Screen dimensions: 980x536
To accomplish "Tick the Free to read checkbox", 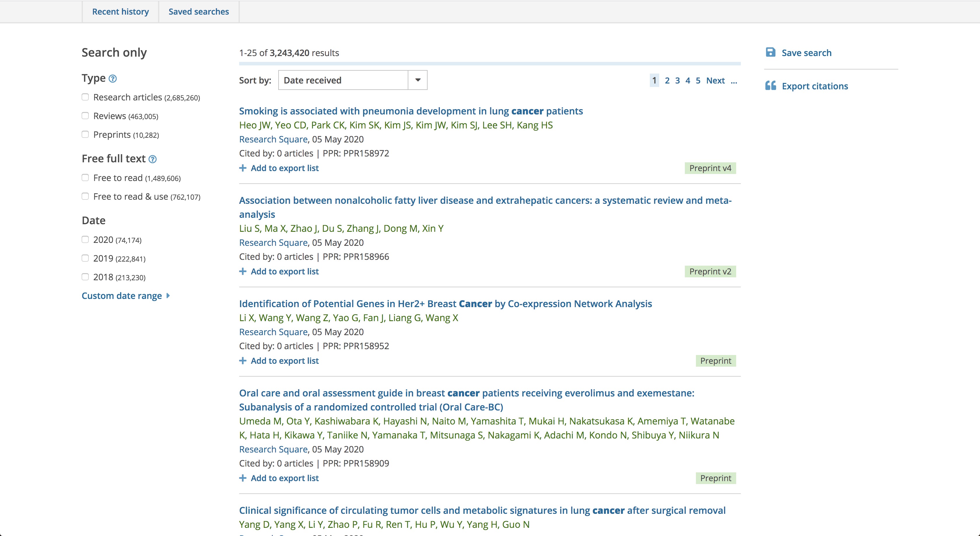I will 85,178.
